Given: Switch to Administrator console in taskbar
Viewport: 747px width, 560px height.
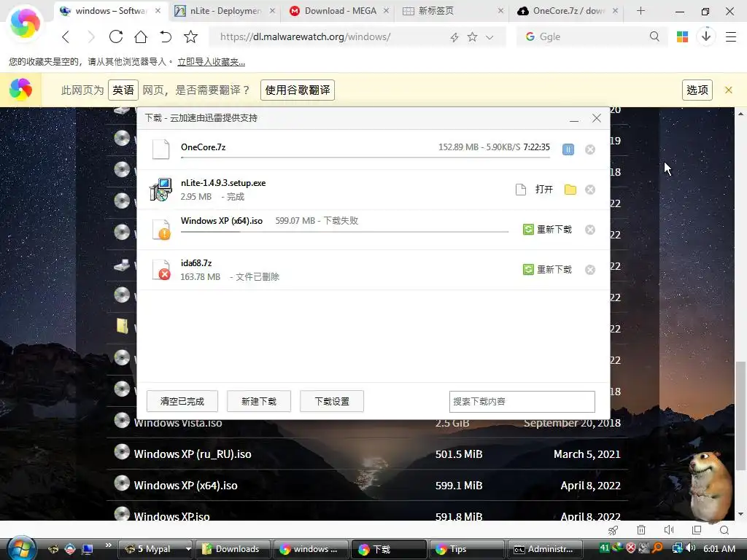Looking at the screenshot, I should tap(545, 549).
